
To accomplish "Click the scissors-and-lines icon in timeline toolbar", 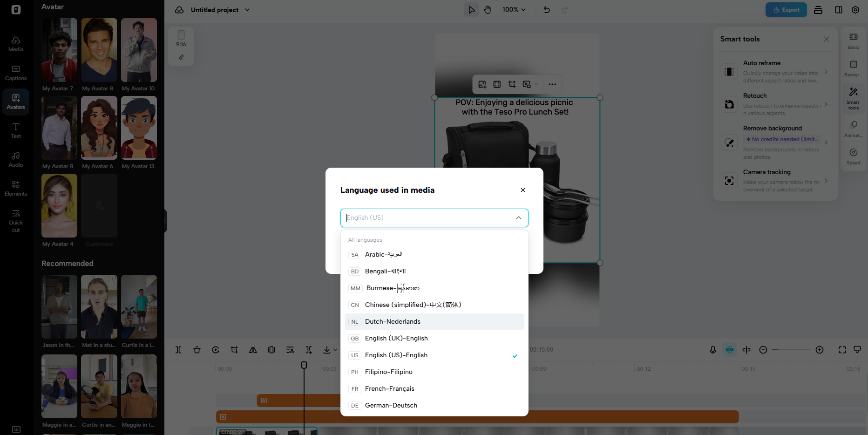I will [x=290, y=350].
